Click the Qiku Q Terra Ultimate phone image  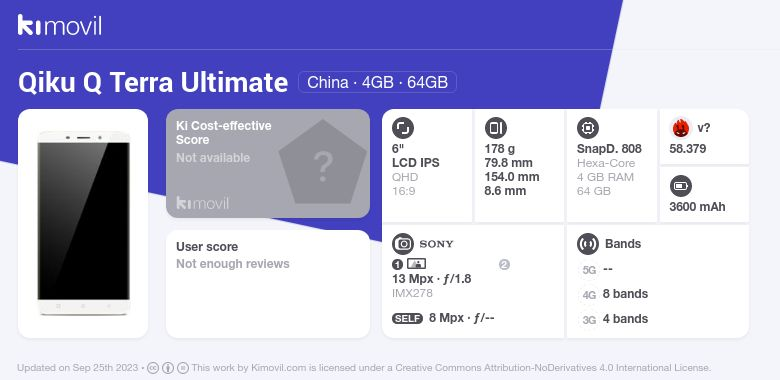pos(84,223)
